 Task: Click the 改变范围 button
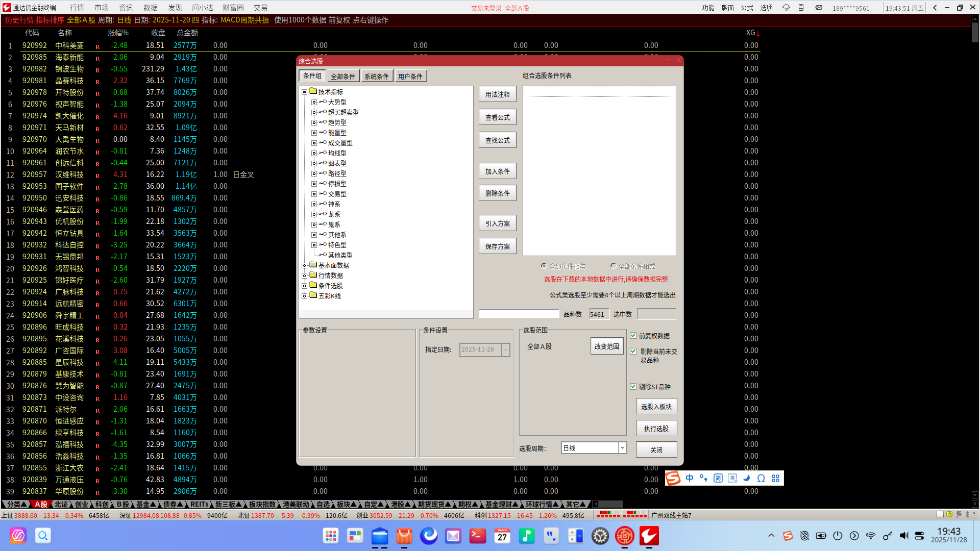pyautogui.click(x=607, y=346)
